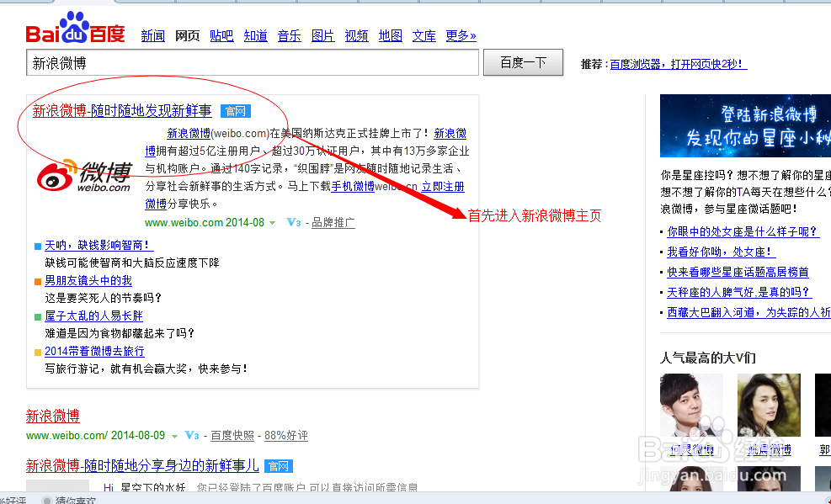Click '难道是因为食物都藏起来了吗？' text

(x=120, y=333)
